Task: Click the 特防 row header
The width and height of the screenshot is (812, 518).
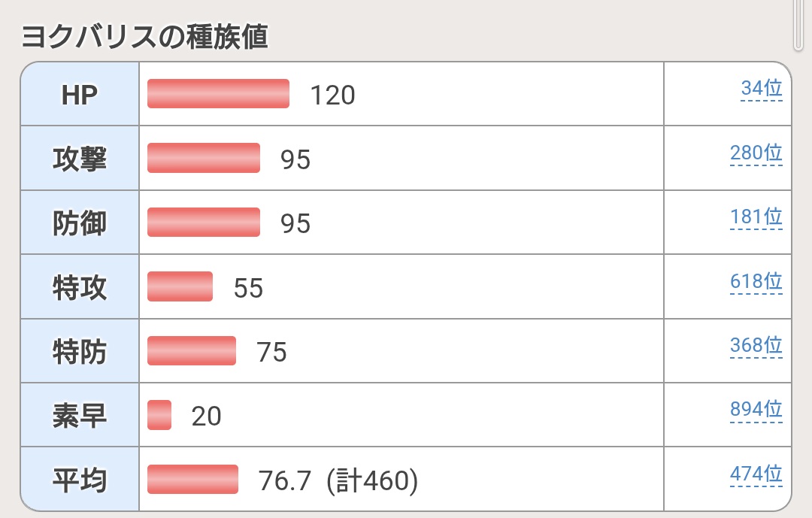Action: [80, 351]
